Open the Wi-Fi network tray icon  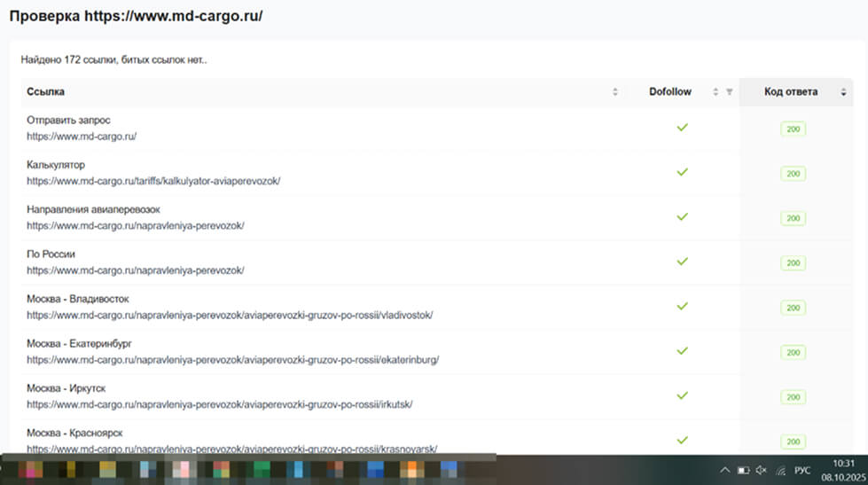pyautogui.click(x=779, y=470)
